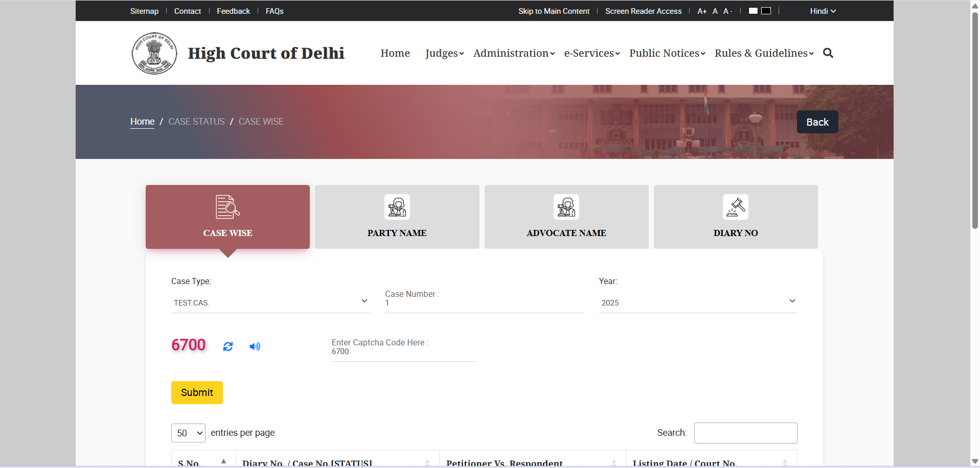The image size is (980, 468).
Task: Refresh the captcha code
Action: click(x=228, y=347)
